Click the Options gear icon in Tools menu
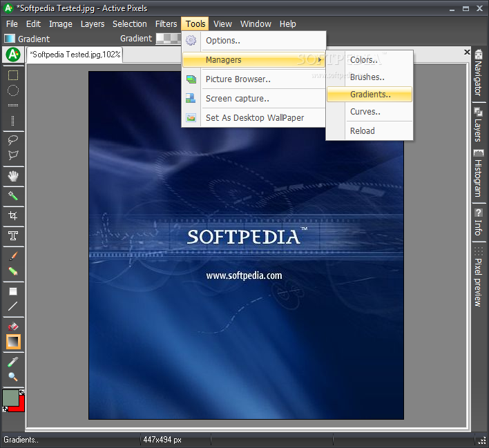Image resolution: width=489 pixels, height=448 pixels. point(191,40)
